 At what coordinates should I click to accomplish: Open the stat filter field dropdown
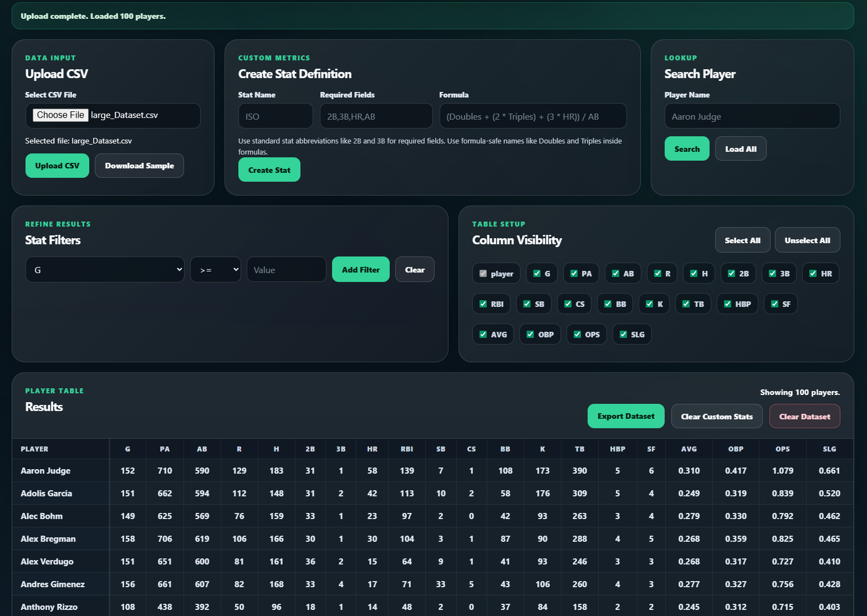(x=105, y=270)
